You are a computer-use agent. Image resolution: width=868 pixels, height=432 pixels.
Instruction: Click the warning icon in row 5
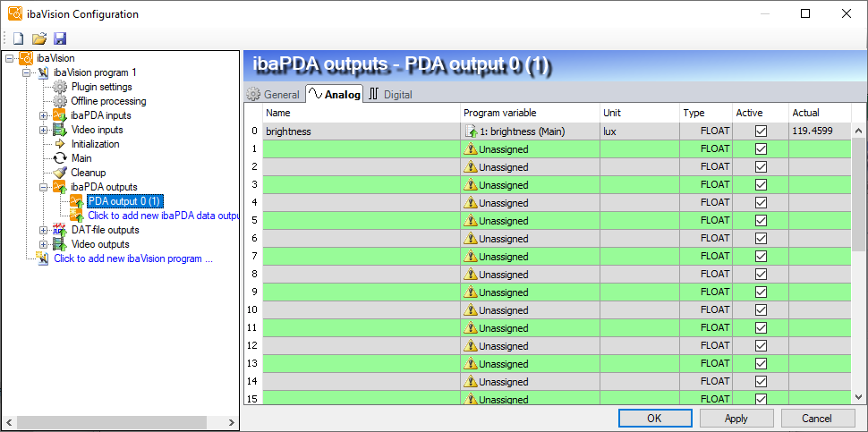pyautogui.click(x=471, y=221)
